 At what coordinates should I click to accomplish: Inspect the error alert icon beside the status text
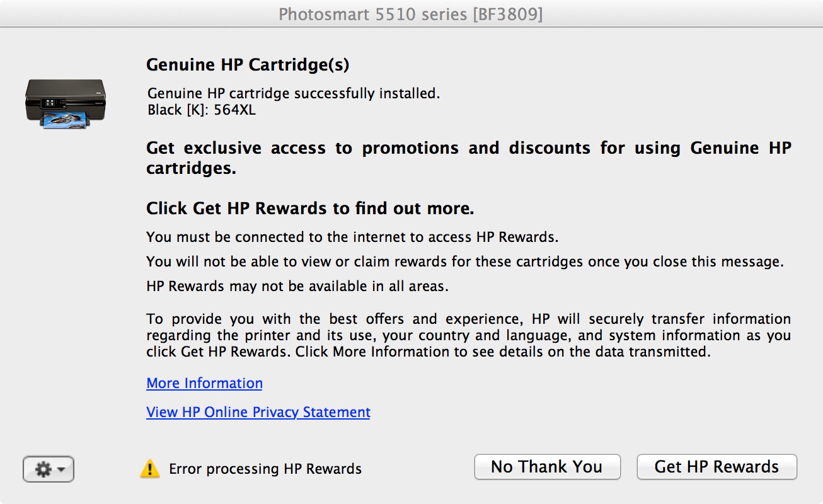pyautogui.click(x=149, y=468)
